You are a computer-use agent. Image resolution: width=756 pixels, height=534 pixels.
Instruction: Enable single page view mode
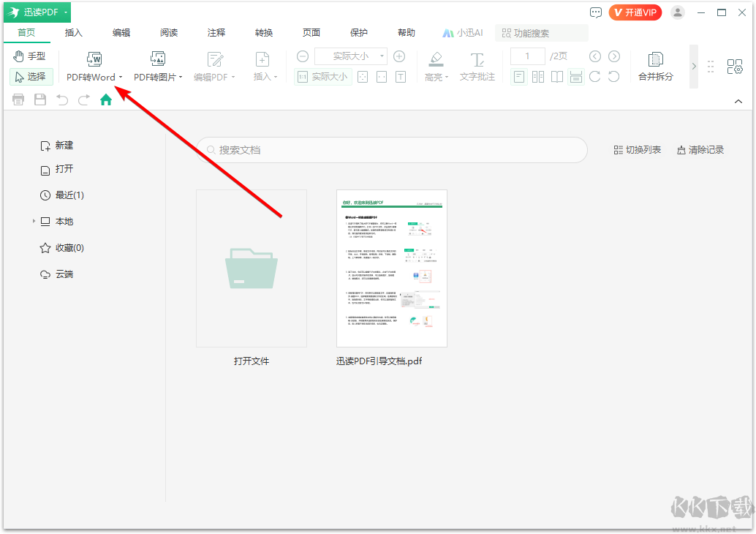[518, 76]
